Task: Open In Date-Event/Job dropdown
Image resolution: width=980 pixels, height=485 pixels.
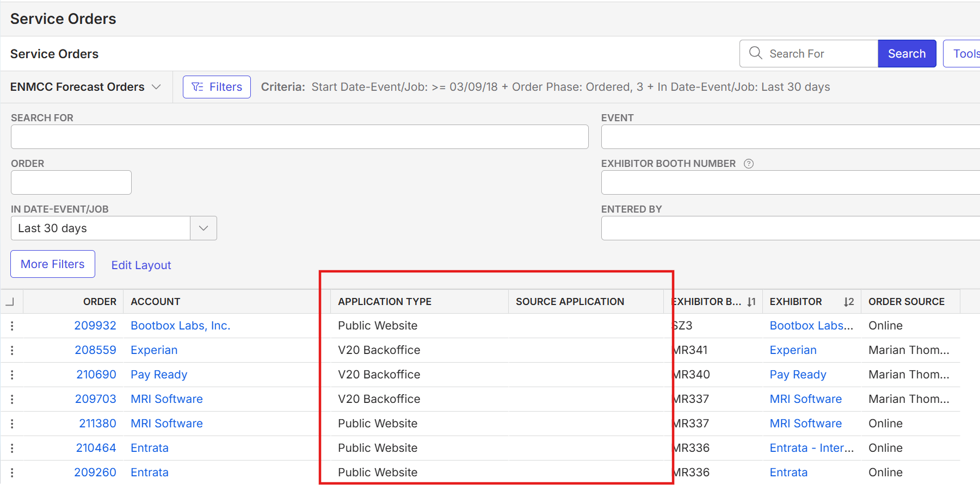Action: pos(204,228)
